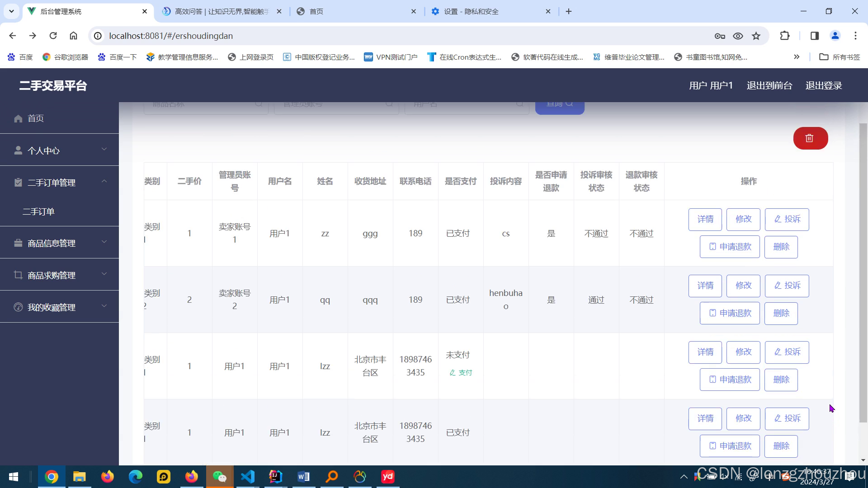Click 详情 button for the zz order

[705, 219]
